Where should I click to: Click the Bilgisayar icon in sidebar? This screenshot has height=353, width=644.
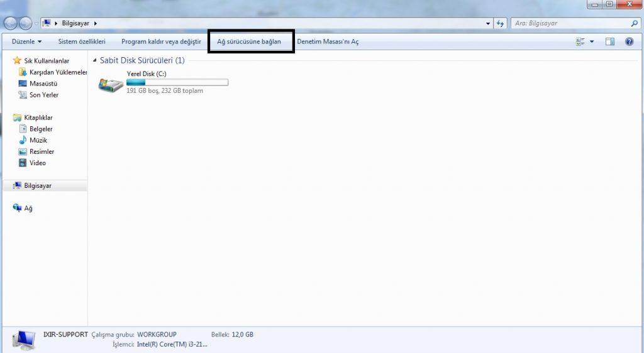click(x=17, y=185)
